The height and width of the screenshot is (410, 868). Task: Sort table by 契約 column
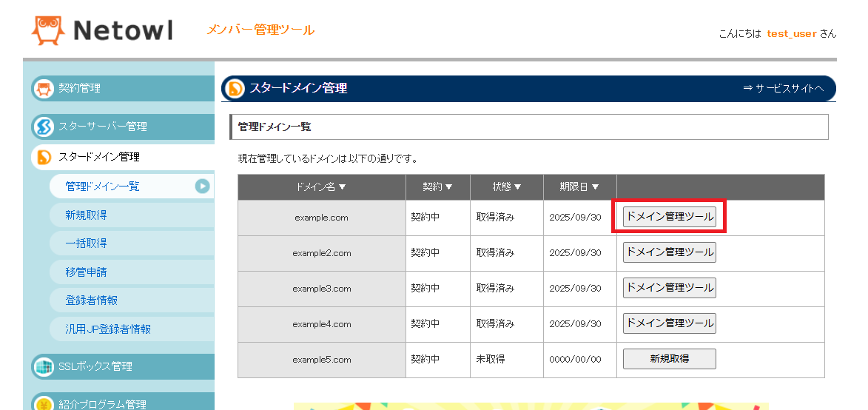(x=438, y=187)
